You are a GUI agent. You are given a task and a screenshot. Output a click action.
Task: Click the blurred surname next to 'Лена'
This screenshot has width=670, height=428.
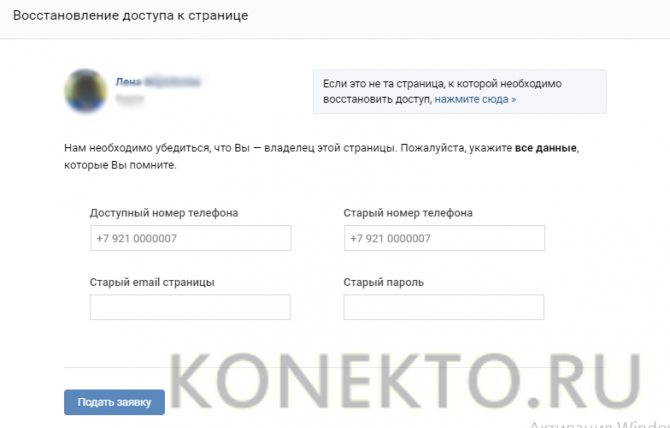[172, 82]
